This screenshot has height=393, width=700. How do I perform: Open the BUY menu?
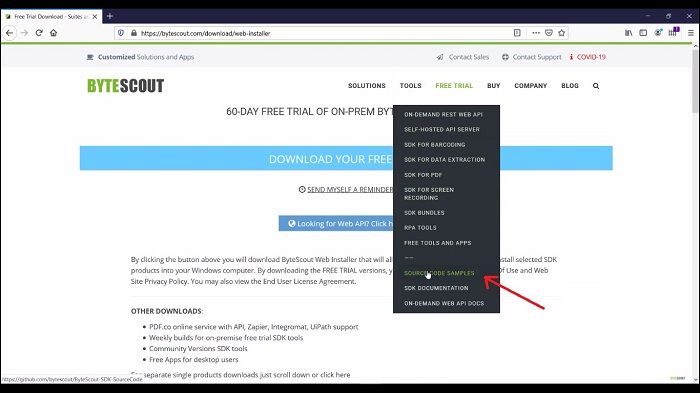click(x=493, y=86)
